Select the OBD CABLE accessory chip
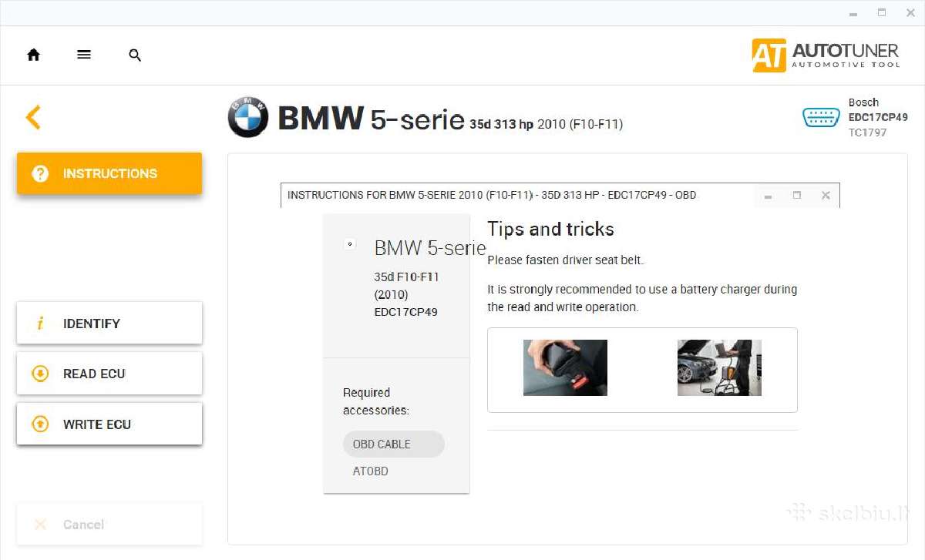Viewport: 925px width, 560px height. point(394,444)
